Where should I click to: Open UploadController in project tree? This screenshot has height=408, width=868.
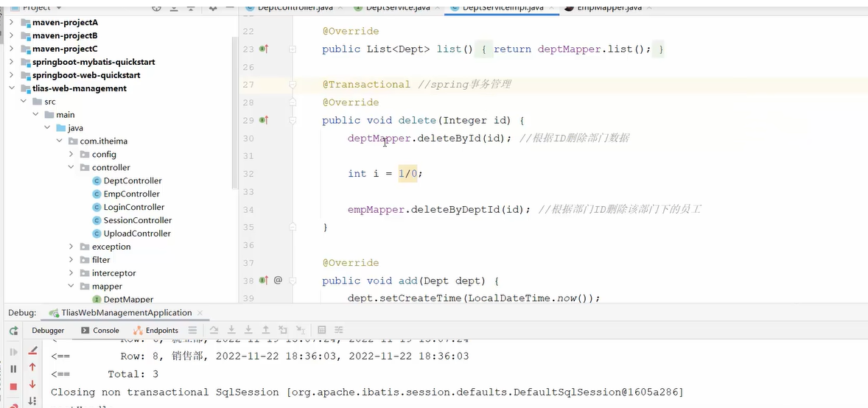tap(132, 233)
